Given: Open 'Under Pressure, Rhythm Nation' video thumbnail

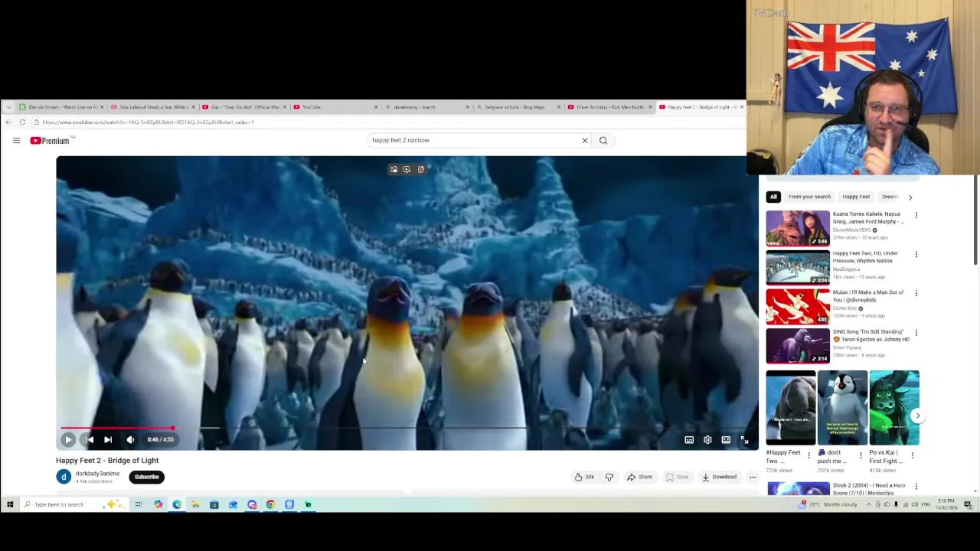Looking at the screenshot, I should (x=798, y=267).
